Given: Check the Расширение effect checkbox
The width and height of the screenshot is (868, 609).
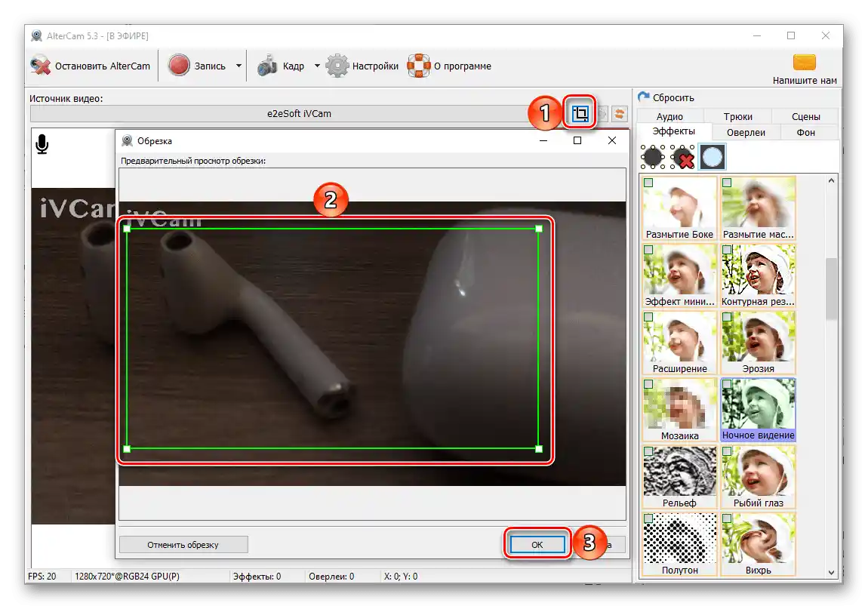Looking at the screenshot, I should [x=649, y=317].
